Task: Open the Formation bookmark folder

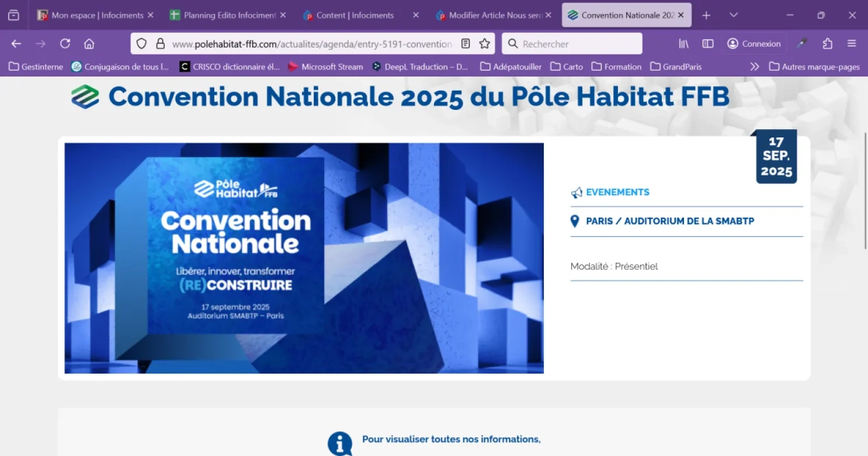Action: 616,67
